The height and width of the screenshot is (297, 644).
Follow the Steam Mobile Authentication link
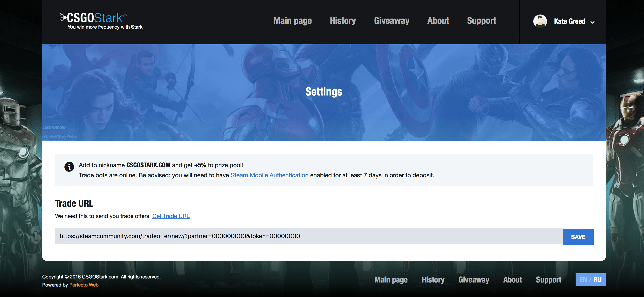(269, 175)
